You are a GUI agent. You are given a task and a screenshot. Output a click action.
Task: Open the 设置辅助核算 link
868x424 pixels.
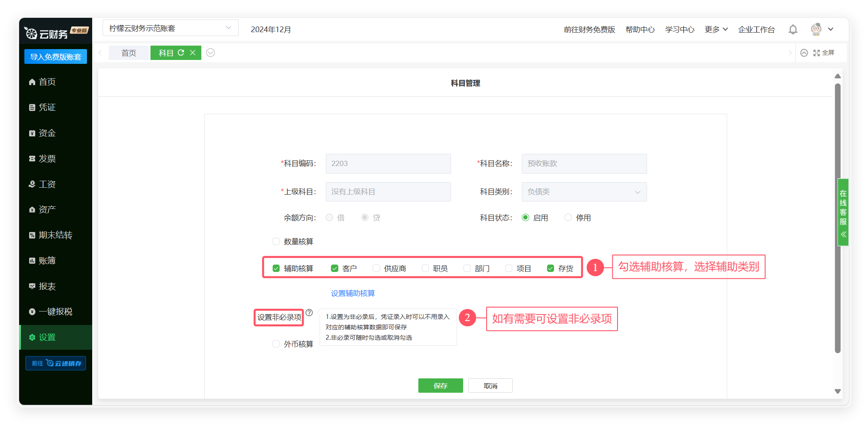[353, 293]
